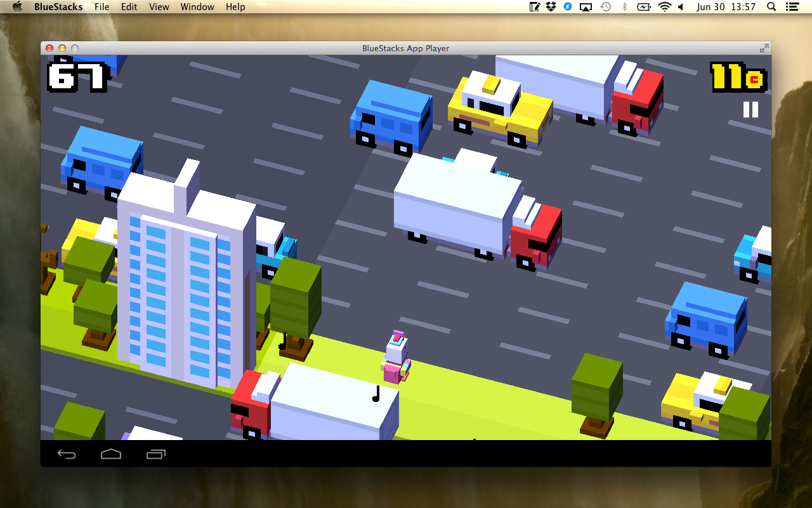Open the battery status menu
The image size is (812, 508).
[x=643, y=7]
